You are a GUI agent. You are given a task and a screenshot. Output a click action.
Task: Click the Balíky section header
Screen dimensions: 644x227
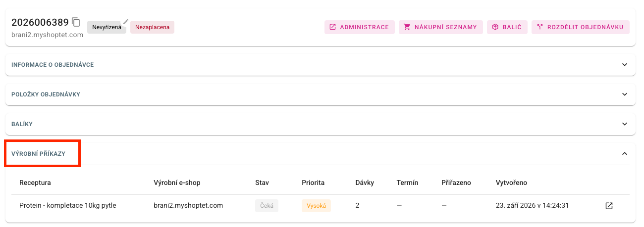(320, 124)
